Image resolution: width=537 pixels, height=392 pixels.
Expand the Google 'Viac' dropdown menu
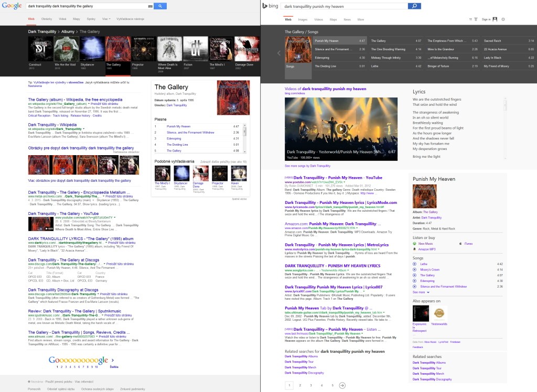click(x=106, y=19)
